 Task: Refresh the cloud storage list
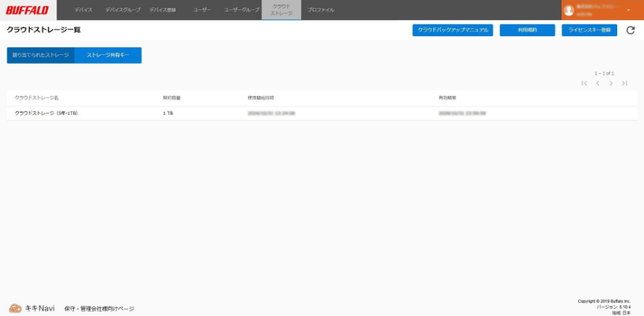coord(630,30)
